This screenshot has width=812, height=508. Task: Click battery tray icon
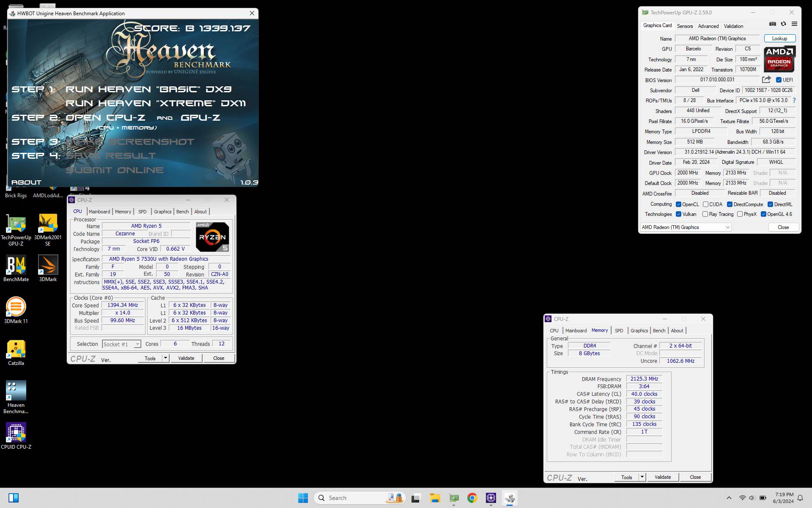pos(763,498)
